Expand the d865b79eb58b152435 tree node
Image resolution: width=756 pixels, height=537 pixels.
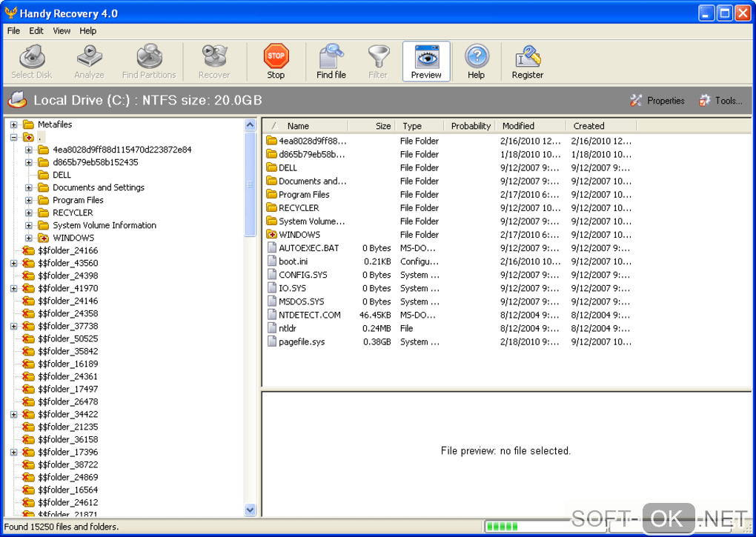[28, 162]
